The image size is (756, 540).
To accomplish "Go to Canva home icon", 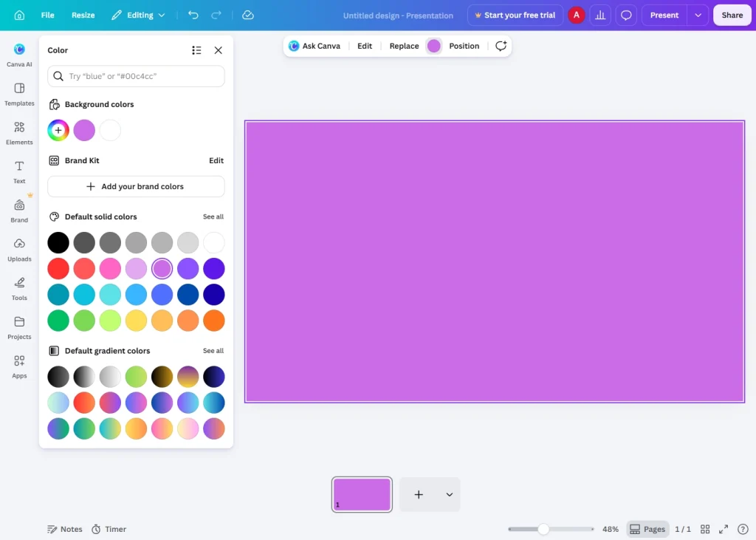I will [19, 15].
